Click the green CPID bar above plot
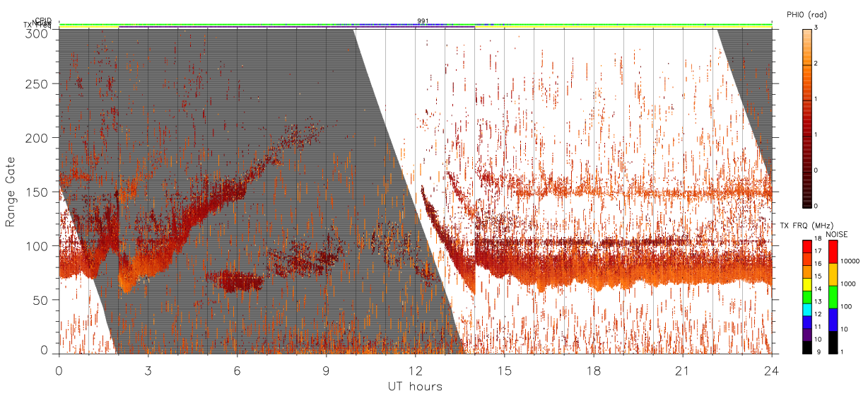868x401 pixels. coord(415,24)
